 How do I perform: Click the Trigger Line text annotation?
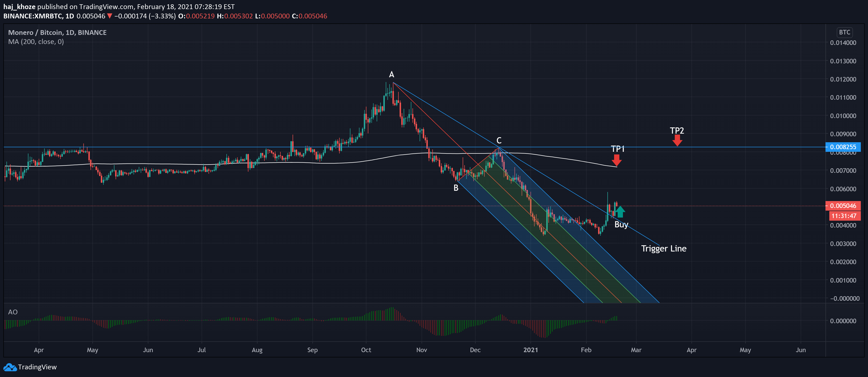[x=664, y=249]
